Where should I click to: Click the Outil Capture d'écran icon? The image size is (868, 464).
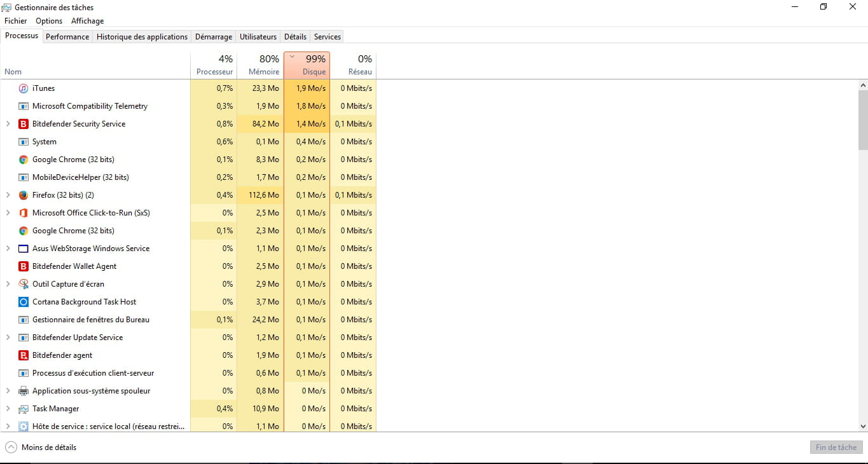pyautogui.click(x=24, y=284)
